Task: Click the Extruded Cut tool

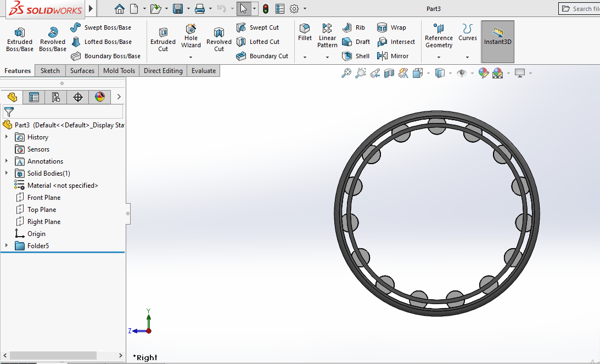Action: point(163,40)
